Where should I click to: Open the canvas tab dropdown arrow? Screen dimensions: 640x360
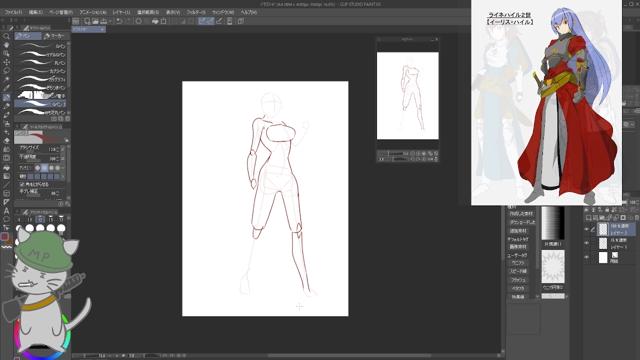102,29
